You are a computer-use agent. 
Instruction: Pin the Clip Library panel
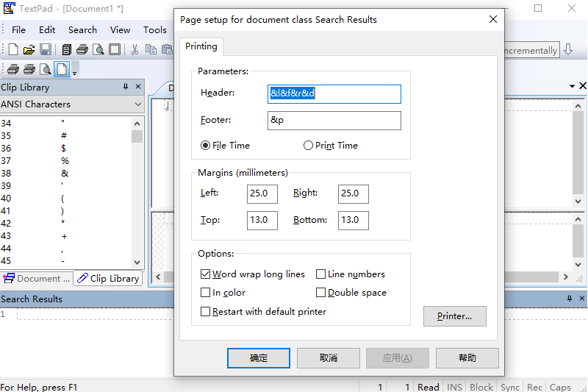pyautogui.click(x=126, y=87)
